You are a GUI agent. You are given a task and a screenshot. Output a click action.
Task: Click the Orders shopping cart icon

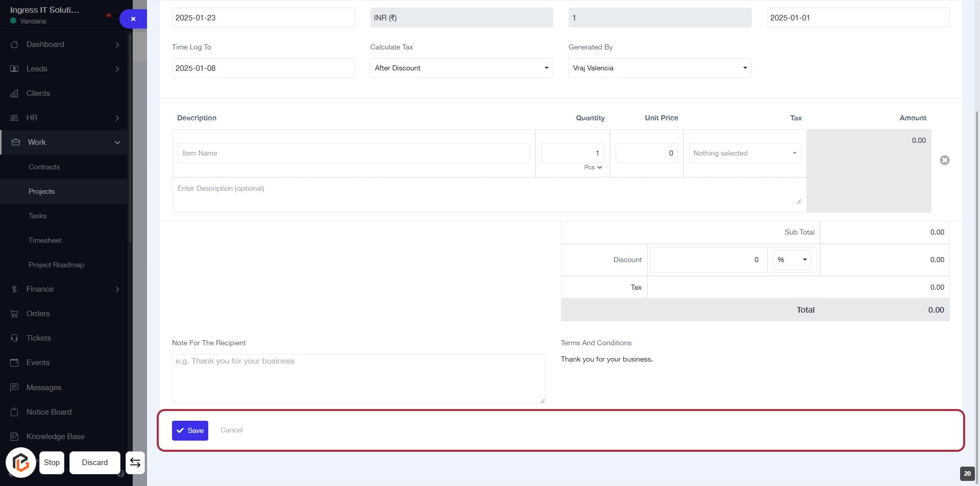pos(14,314)
